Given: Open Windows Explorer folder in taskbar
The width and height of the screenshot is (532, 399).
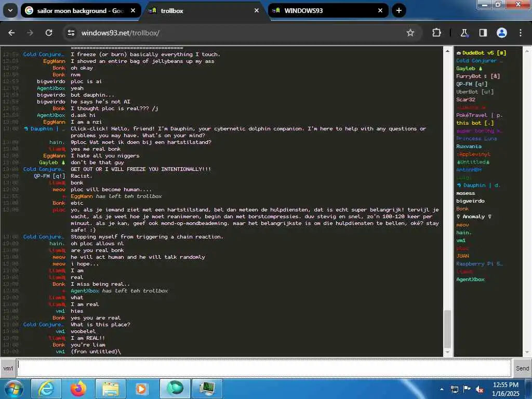Looking at the screenshot, I should [x=111, y=389].
